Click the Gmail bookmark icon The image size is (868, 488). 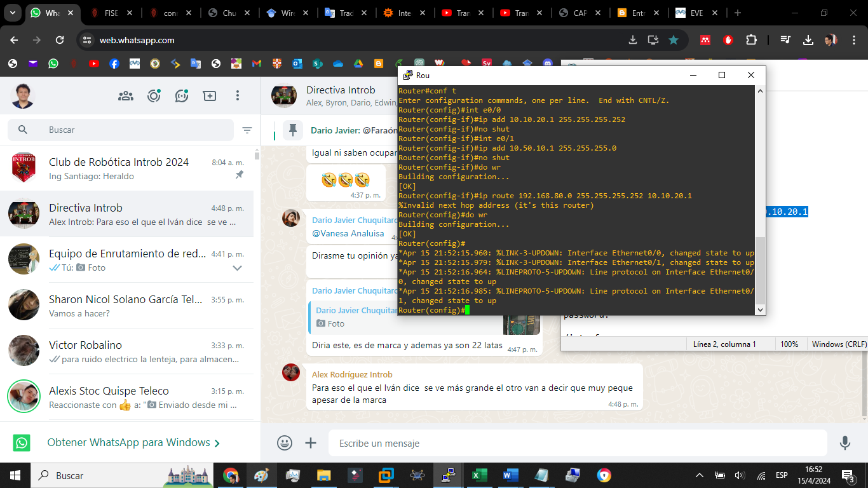tap(257, 64)
